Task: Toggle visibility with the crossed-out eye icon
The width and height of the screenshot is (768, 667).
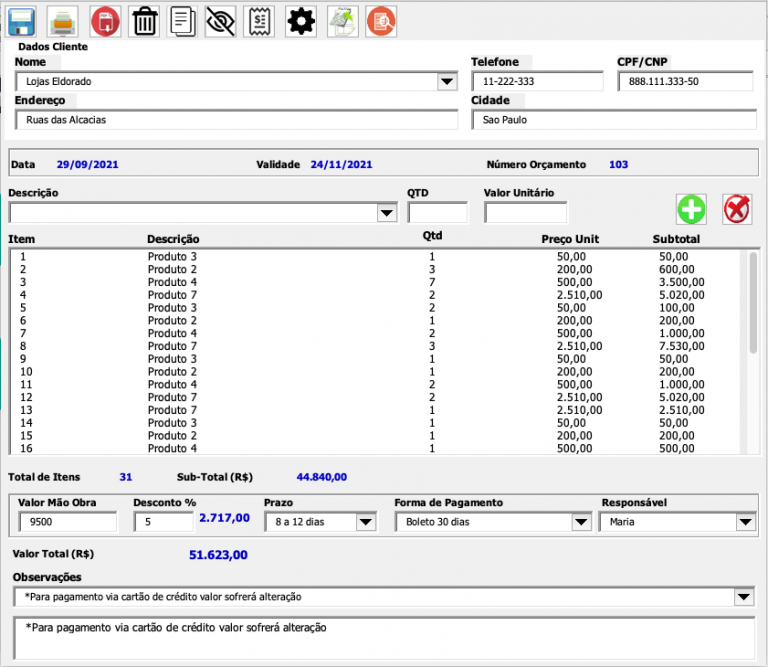Action: 220,22
